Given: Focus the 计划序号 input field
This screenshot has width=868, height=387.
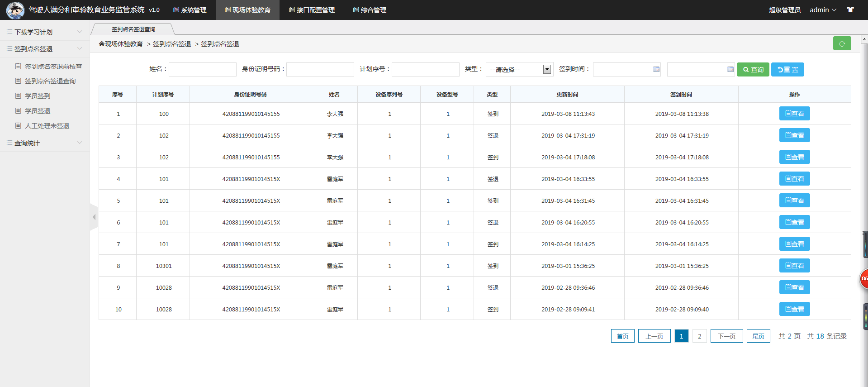Looking at the screenshot, I should click(426, 69).
